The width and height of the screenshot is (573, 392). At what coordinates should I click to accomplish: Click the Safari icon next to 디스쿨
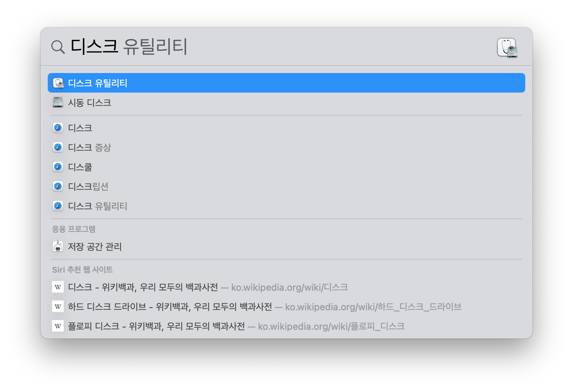58,167
